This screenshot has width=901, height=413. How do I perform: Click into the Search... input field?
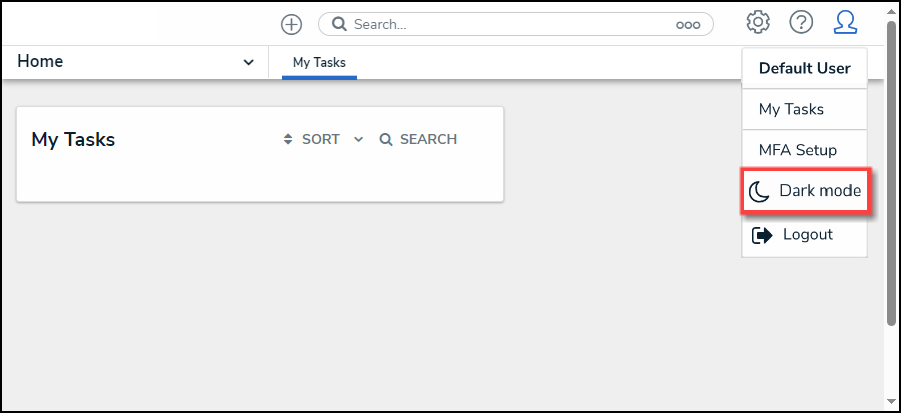coord(511,25)
